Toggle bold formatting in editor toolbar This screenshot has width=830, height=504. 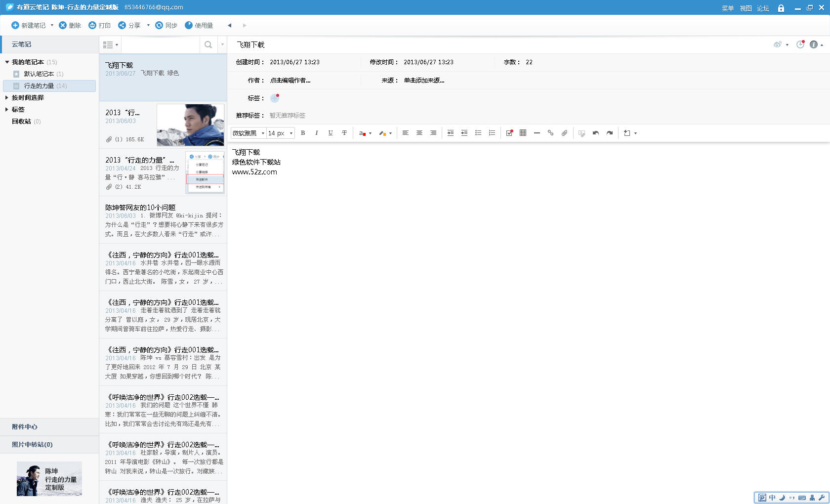[303, 133]
